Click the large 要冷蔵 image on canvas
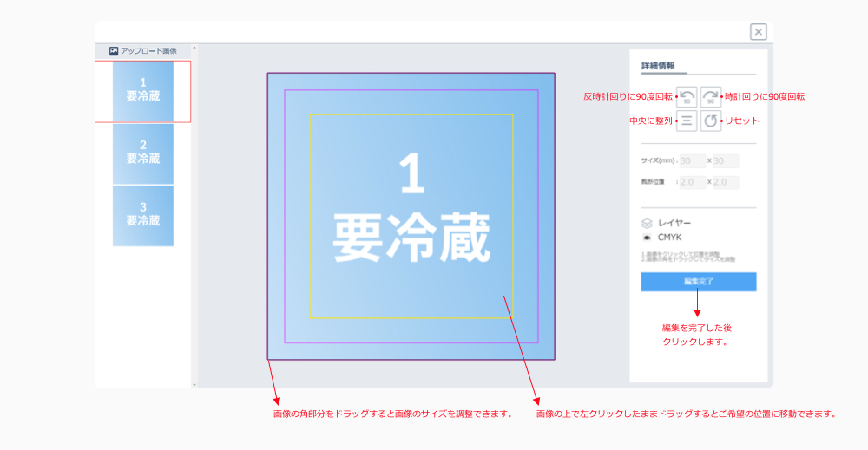Screen dimensions: 868x450 pyautogui.click(x=411, y=216)
